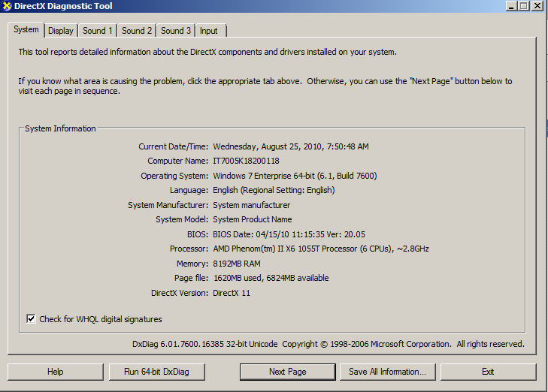Click the Wednesday, August 25, 2010 date value
Screen dimensions: 548x392
[291, 146]
